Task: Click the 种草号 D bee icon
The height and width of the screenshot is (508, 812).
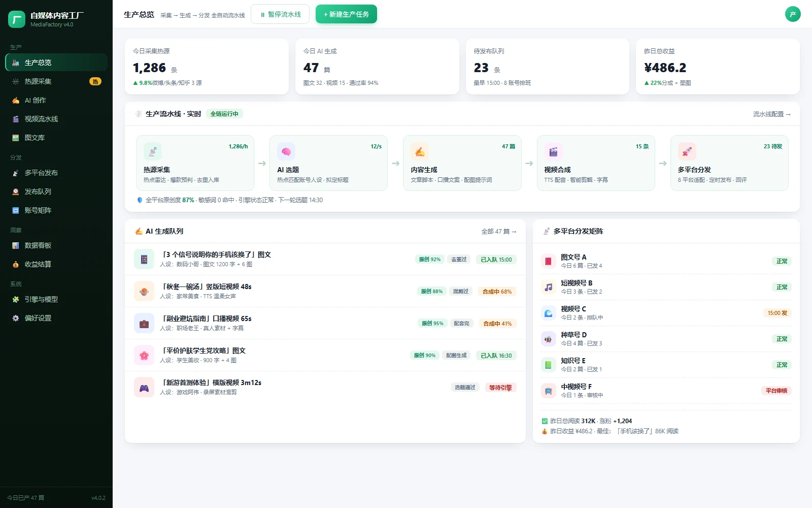Action: point(549,339)
